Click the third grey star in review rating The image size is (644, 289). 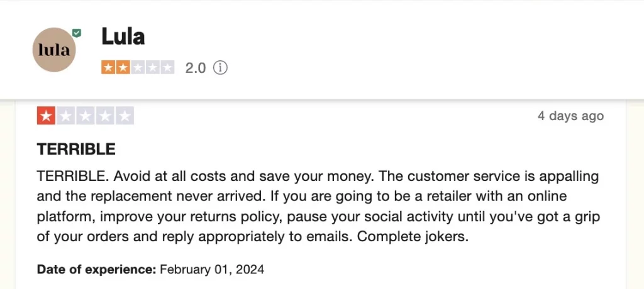pyautogui.click(x=86, y=116)
